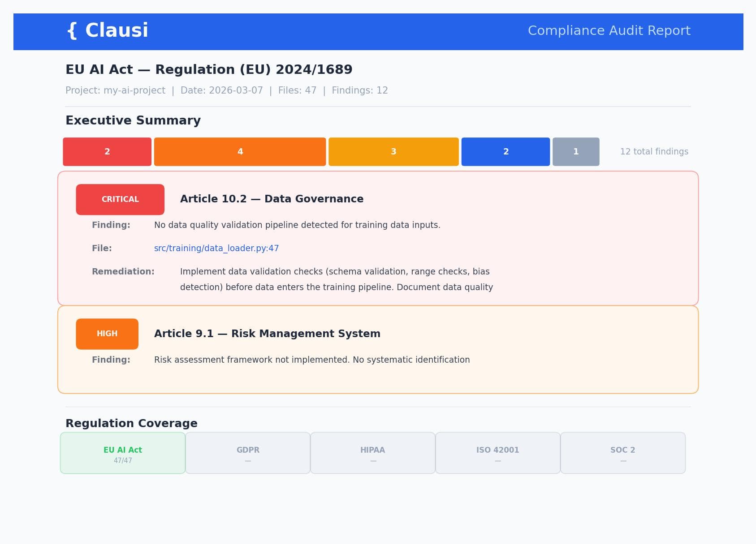Expand the Article 10.2 Data Governance finding
Image resolution: width=756 pixels, height=544 pixels.
click(272, 199)
